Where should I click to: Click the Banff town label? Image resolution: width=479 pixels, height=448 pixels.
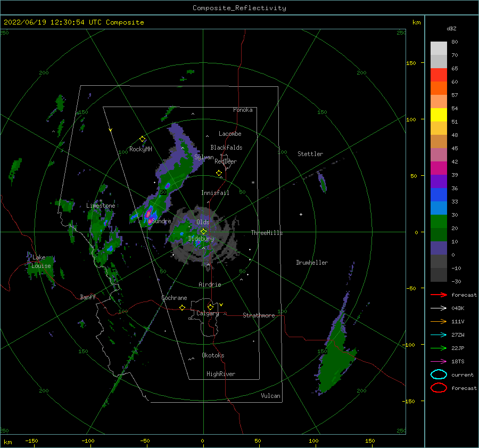click(x=88, y=297)
